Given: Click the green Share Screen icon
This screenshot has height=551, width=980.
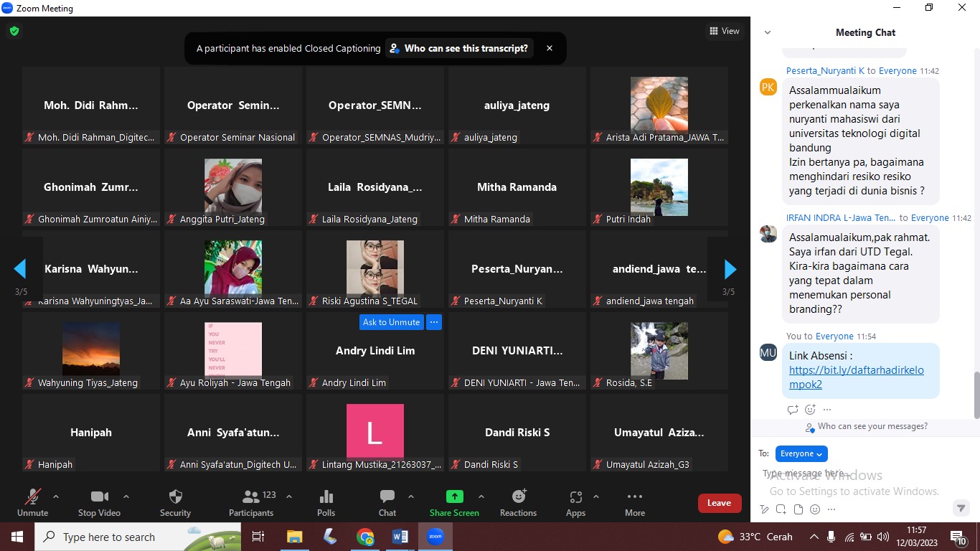Looking at the screenshot, I should (x=454, y=496).
